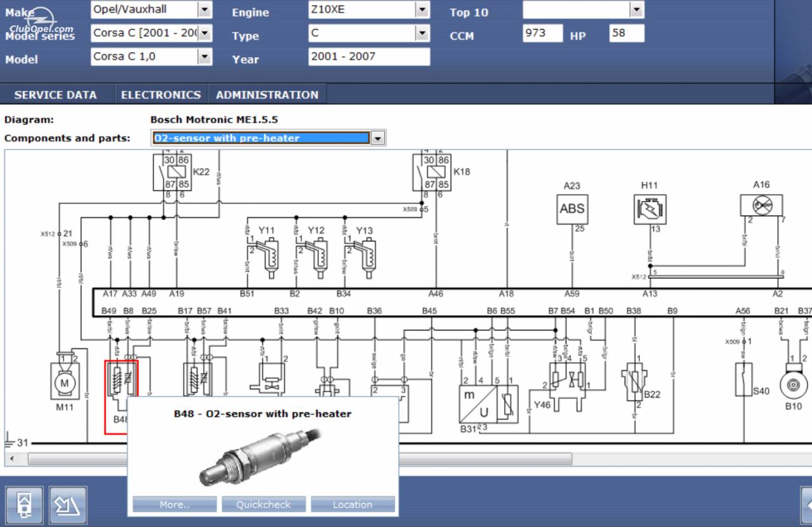This screenshot has width=812, height=527.
Task: Click the red-highlighted B48 O2 sensor symbol
Action: click(x=121, y=397)
